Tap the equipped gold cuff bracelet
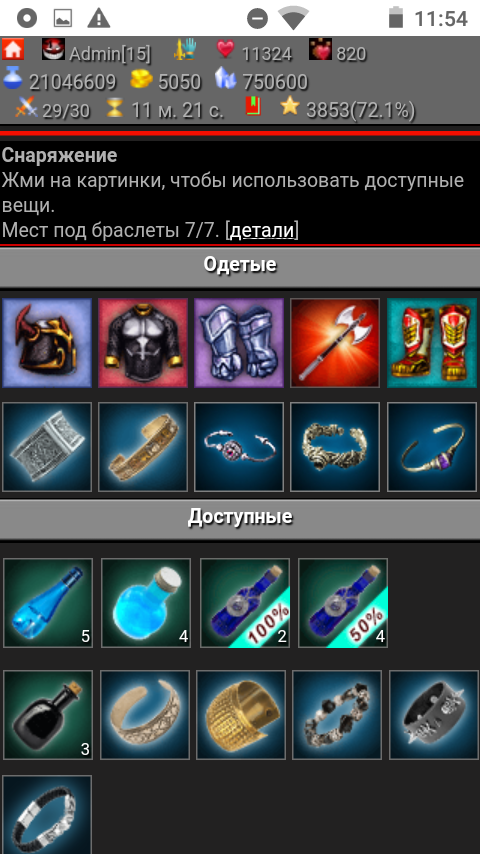The width and height of the screenshot is (480, 854). coord(143,447)
